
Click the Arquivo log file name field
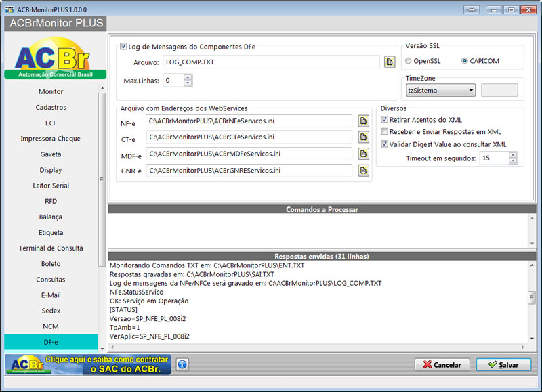coord(272,62)
